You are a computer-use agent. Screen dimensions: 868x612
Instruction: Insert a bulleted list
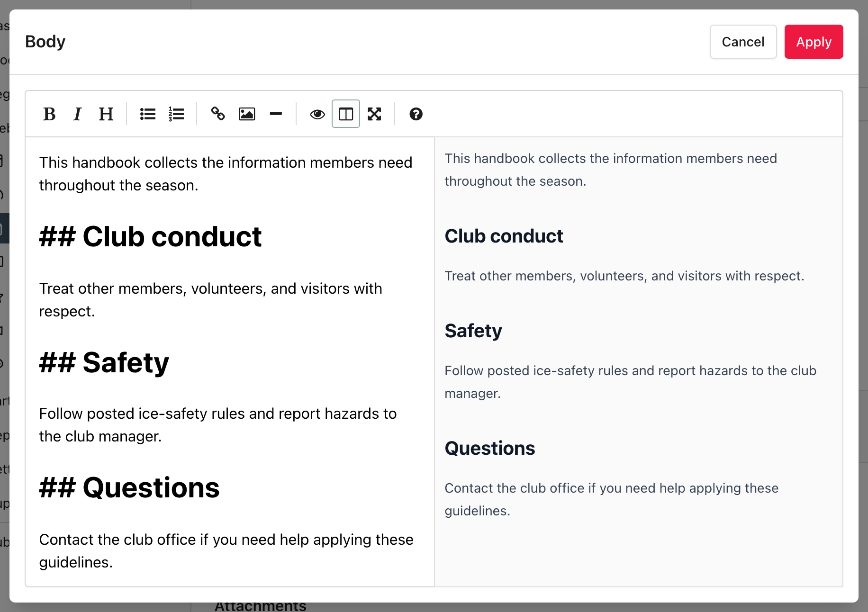pyautogui.click(x=148, y=114)
